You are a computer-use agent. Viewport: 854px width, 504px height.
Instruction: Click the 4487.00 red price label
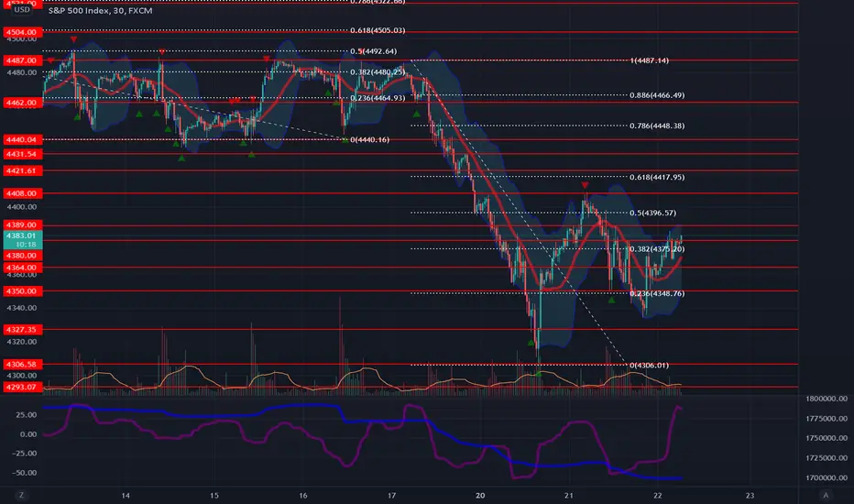(x=22, y=60)
